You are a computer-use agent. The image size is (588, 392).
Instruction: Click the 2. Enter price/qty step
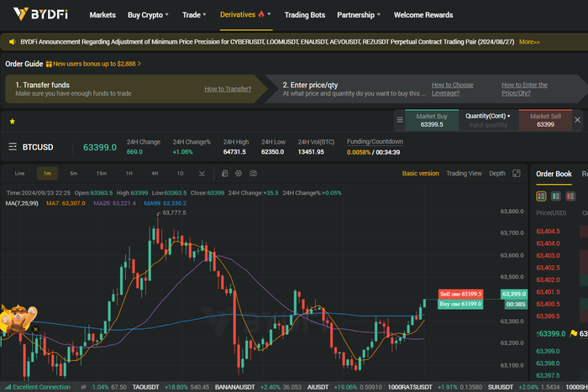pos(426,89)
